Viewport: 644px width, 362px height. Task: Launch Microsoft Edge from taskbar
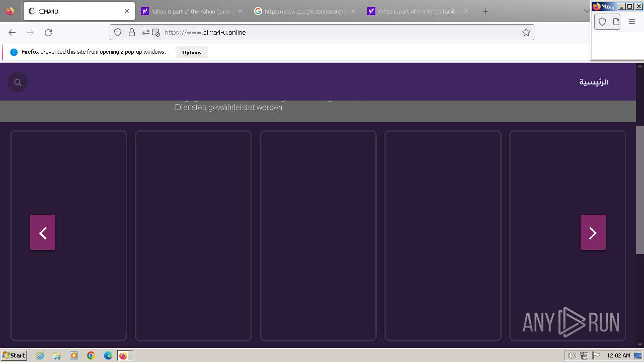[108, 355]
